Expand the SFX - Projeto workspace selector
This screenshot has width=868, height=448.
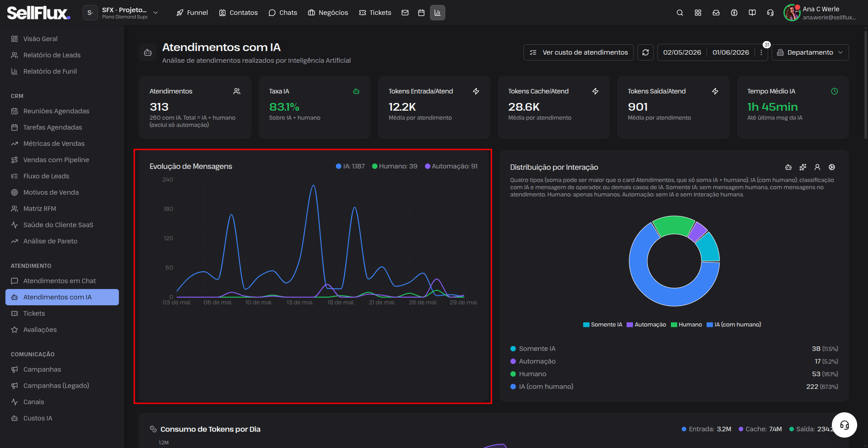[121, 13]
